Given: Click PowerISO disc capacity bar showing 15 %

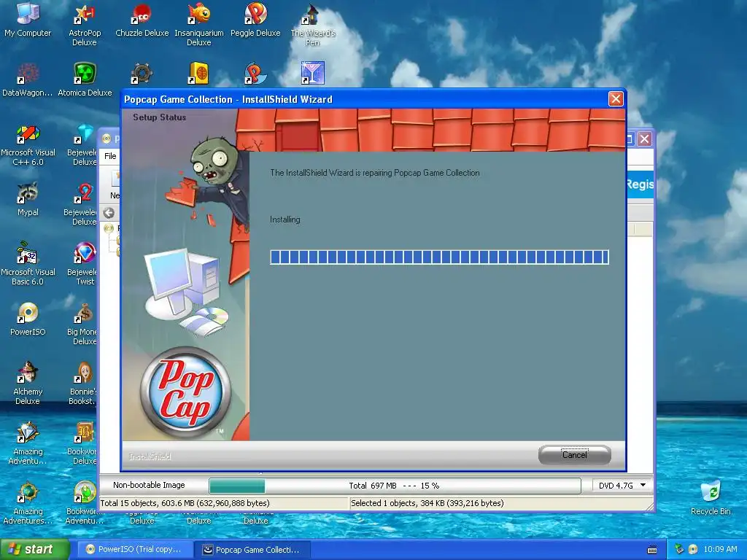Looking at the screenshot, I should click(395, 486).
